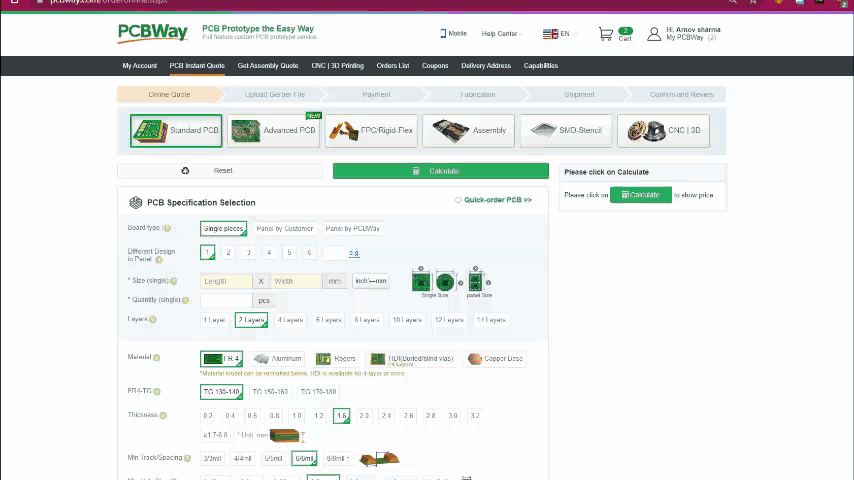Click help icon next to FR4-TG
The image size is (854, 480).
[157, 392]
